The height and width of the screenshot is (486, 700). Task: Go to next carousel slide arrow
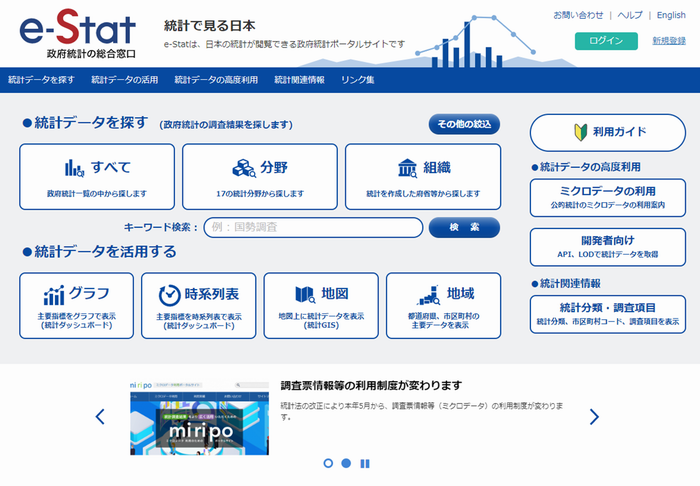(594, 416)
